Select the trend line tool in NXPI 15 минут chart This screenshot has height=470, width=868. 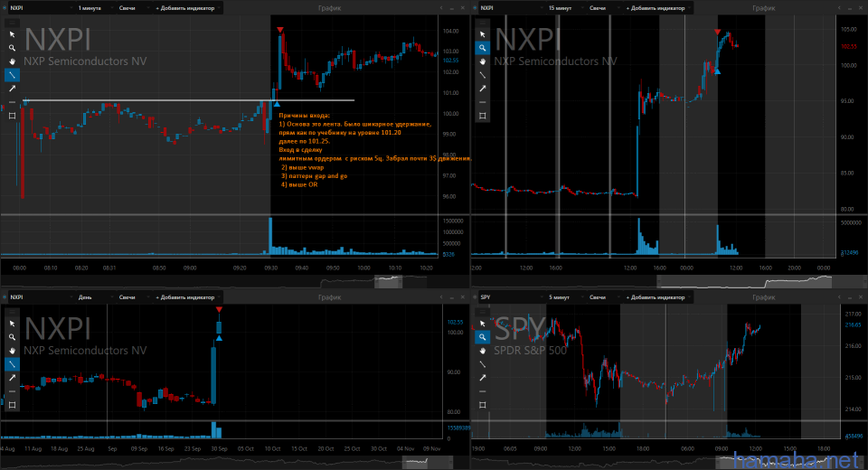(x=483, y=75)
